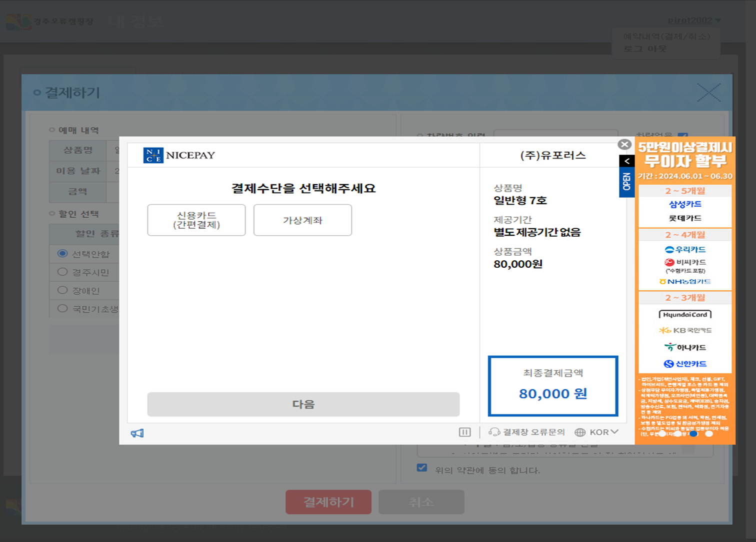Select the 경주시민 discount radio button
Image resolution: width=756 pixels, height=542 pixels.
point(62,272)
